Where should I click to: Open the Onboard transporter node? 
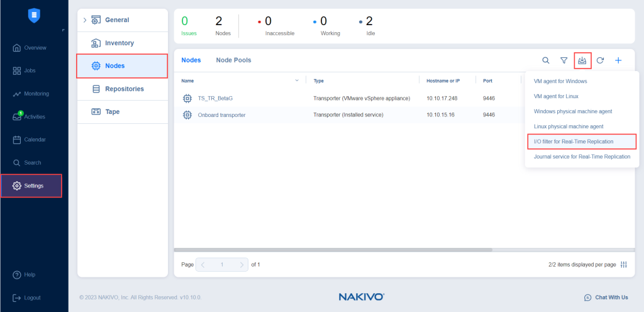tap(221, 115)
